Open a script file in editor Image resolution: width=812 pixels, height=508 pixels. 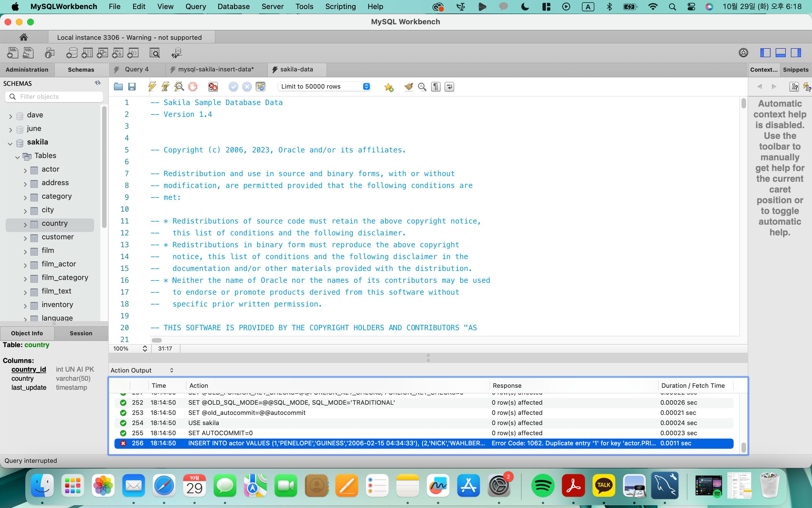[118, 87]
